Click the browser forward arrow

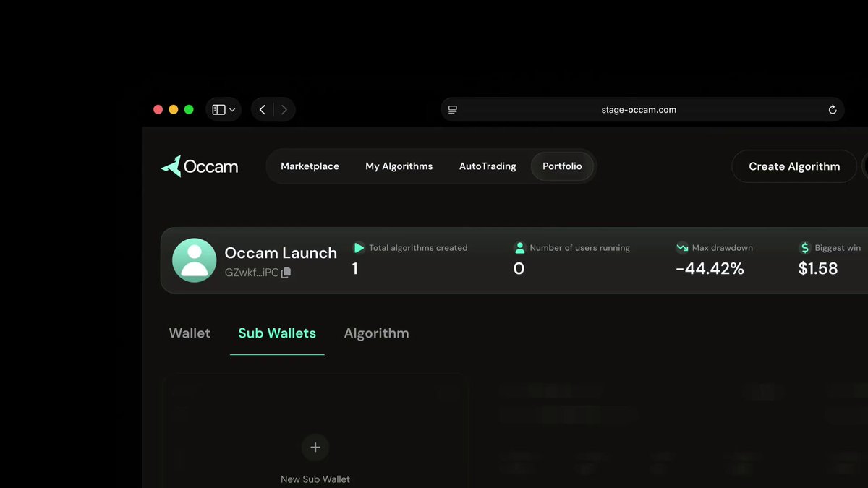284,110
